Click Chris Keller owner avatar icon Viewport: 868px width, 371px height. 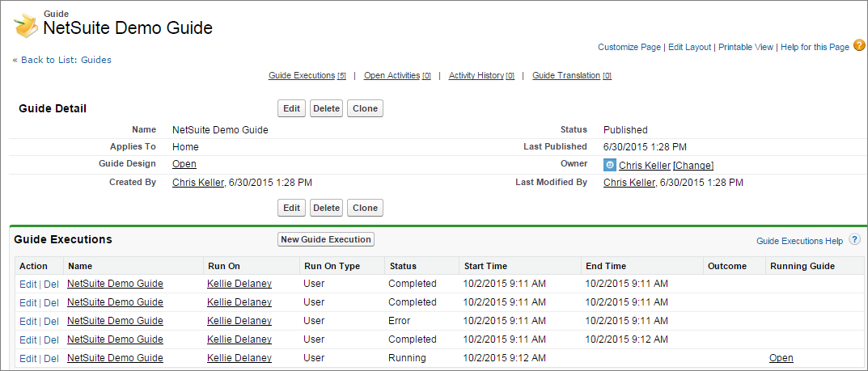609,165
